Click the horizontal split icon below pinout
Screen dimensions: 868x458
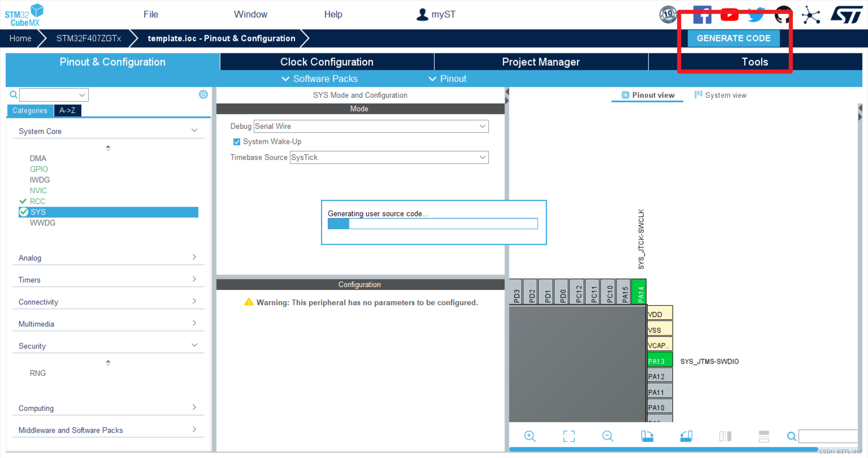click(764, 436)
